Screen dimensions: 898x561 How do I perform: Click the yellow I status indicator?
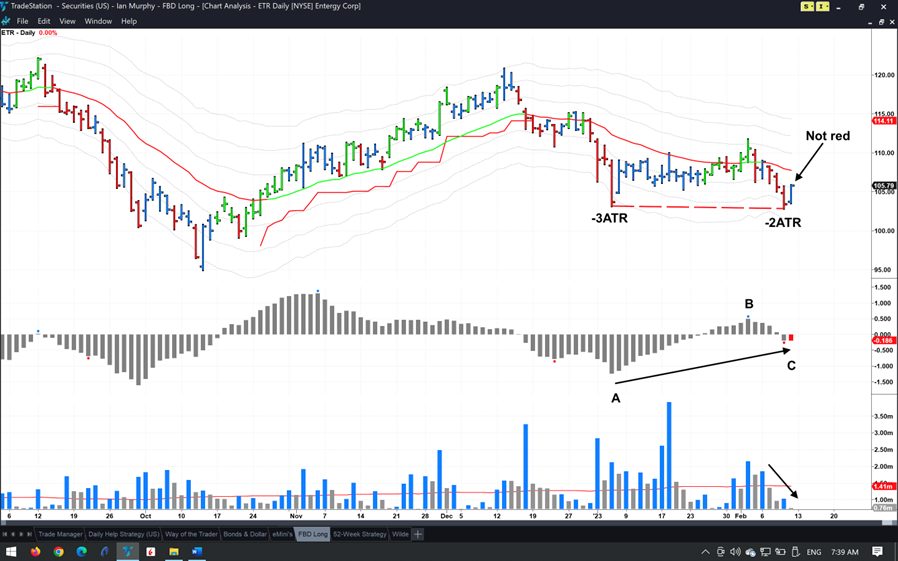click(823, 7)
